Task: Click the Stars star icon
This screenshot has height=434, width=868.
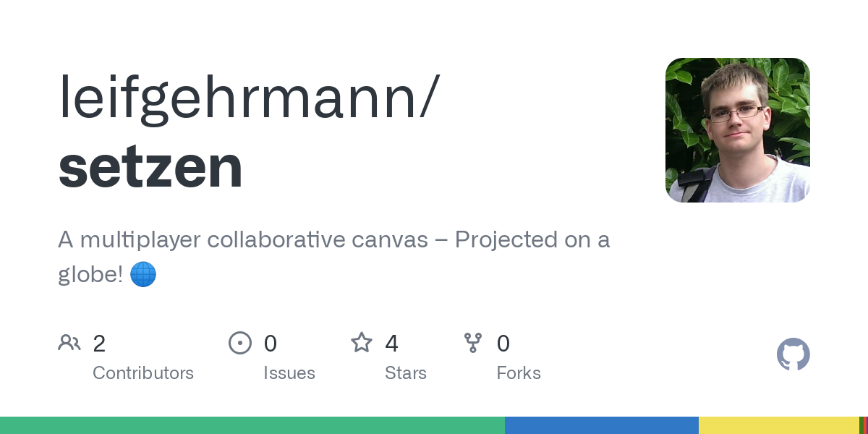Action: click(x=362, y=343)
